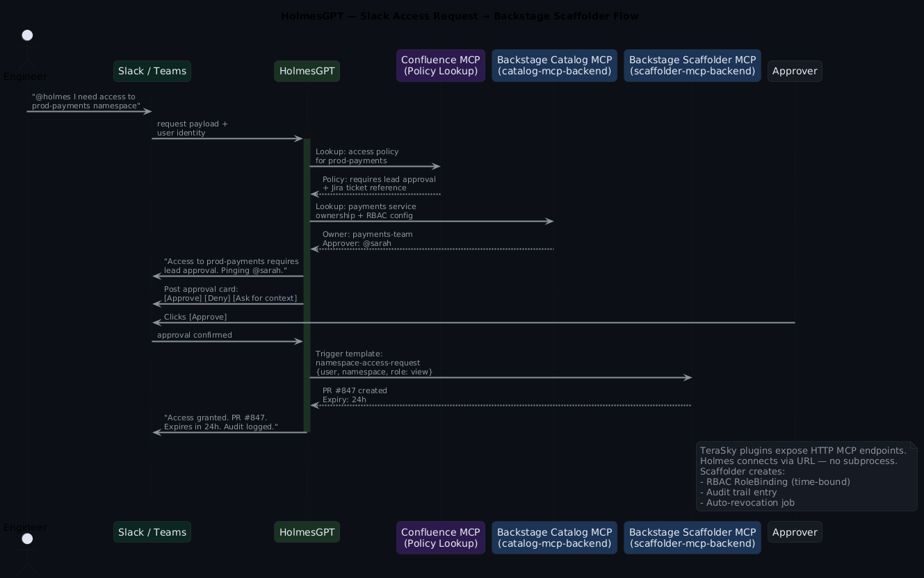Viewport: 924px width, 578px height.
Task: Click "Lookup: access policy for prod-payments" label
Action: (x=357, y=156)
